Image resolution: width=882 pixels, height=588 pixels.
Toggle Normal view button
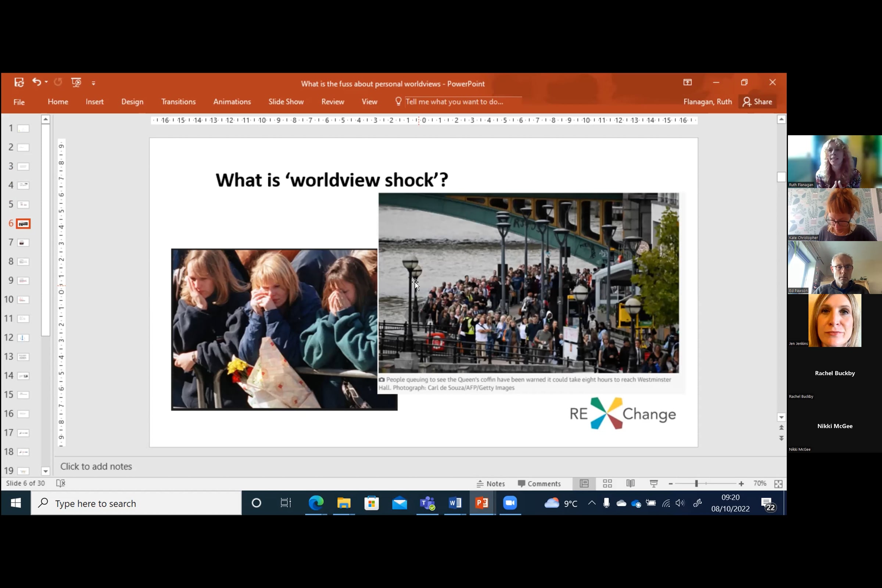coord(584,484)
